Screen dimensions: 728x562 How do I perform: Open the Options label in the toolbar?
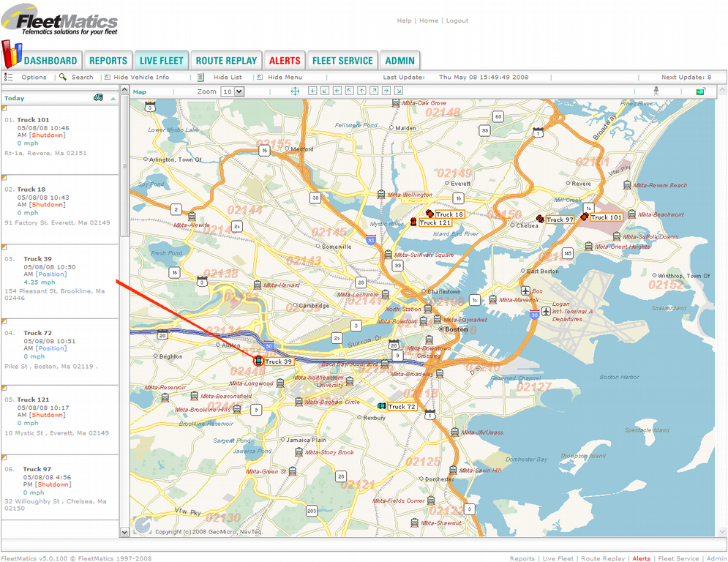point(34,77)
